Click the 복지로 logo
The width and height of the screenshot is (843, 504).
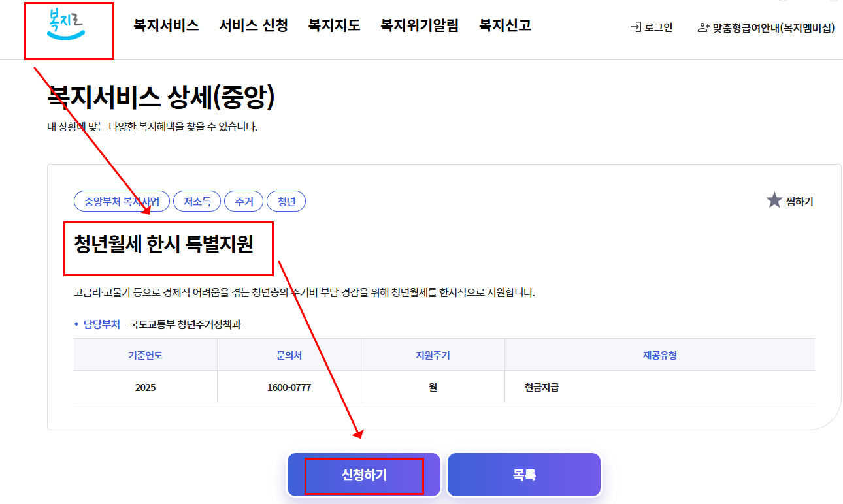67,25
